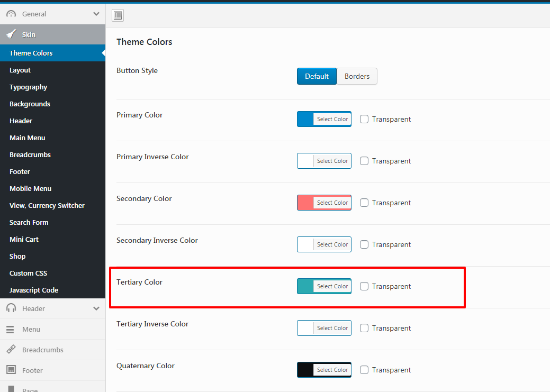This screenshot has width=550, height=392.
Task: Enable Transparent for Primary Inverse Color
Action: tap(364, 161)
